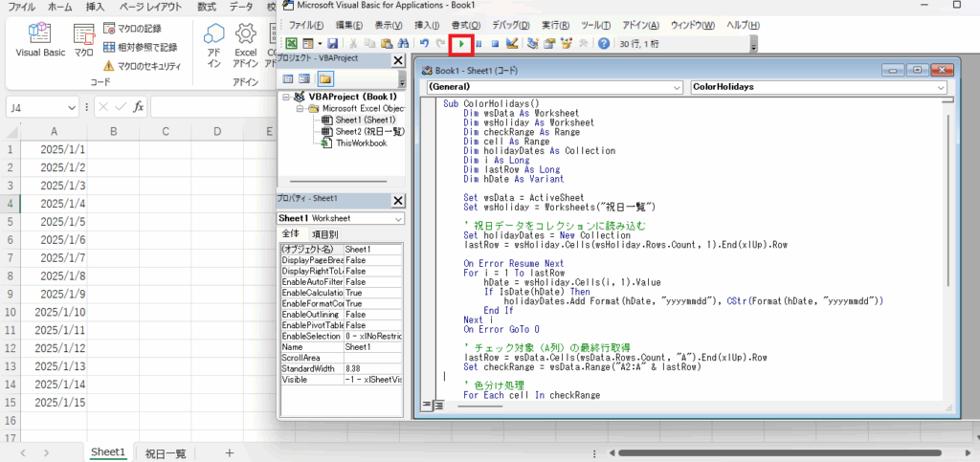
Task: Open the VBA 表示(V) menu
Action: tap(389, 25)
